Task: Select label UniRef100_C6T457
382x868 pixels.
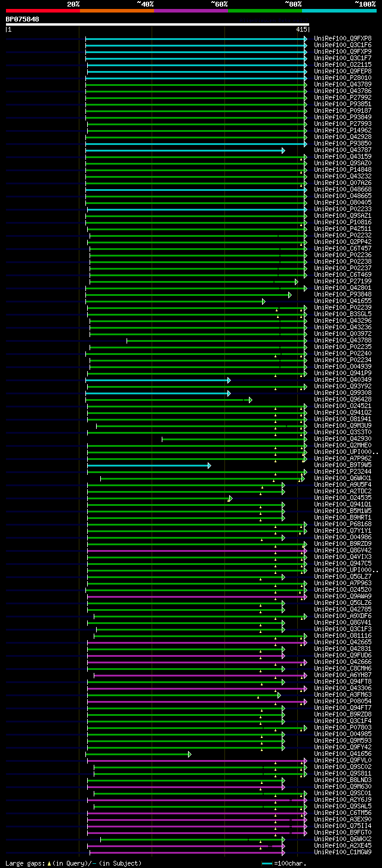Action: coord(343,248)
